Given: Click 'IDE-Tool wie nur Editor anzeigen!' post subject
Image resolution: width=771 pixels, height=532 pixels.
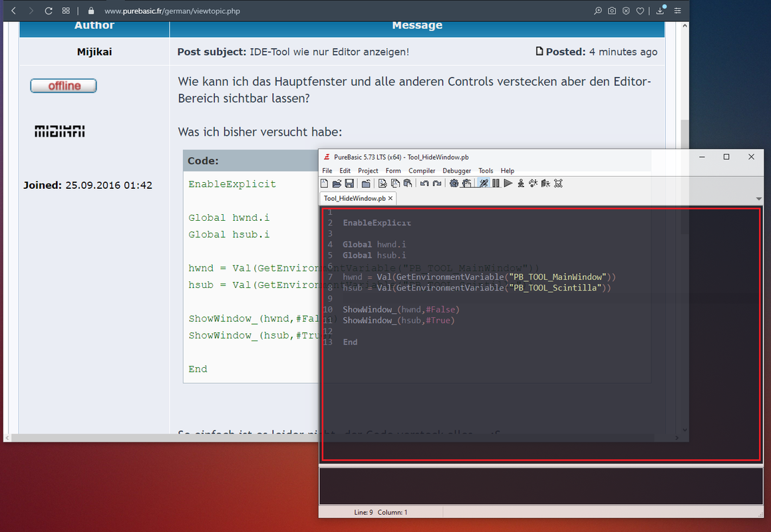Looking at the screenshot, I should [329, 52].
